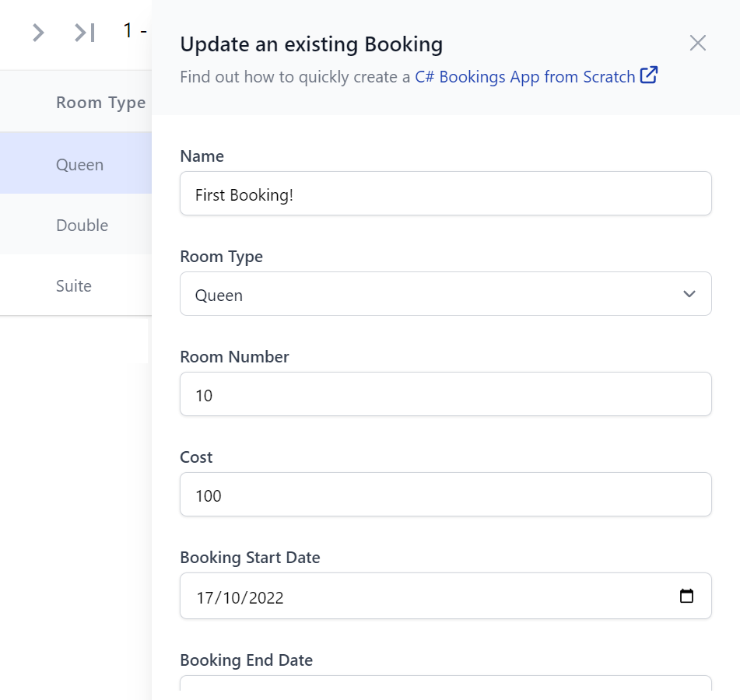
Task: Click the Room Number label
Action: [x=234, y=357]
